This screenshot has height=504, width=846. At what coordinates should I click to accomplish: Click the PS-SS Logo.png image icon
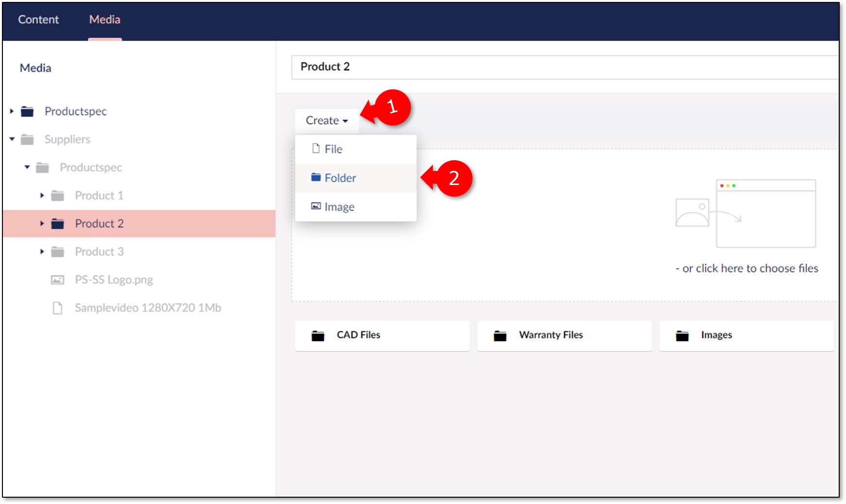pos(58,280)
